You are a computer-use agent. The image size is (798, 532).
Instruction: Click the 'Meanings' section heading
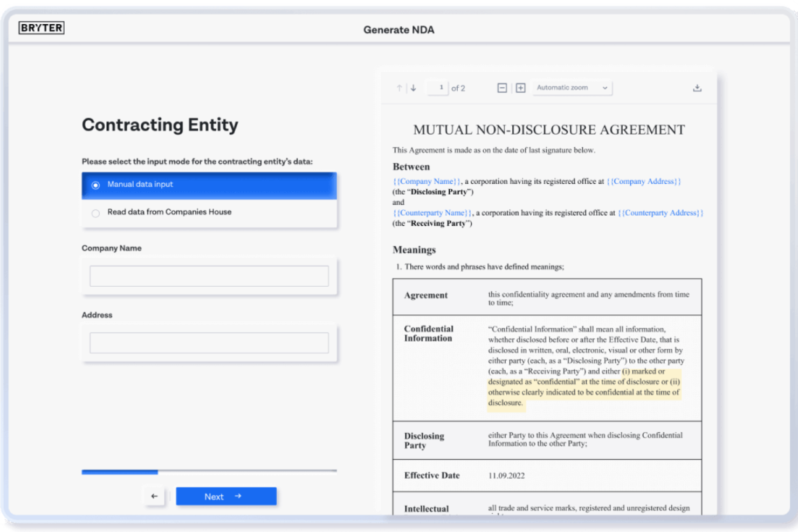[414, 250]
